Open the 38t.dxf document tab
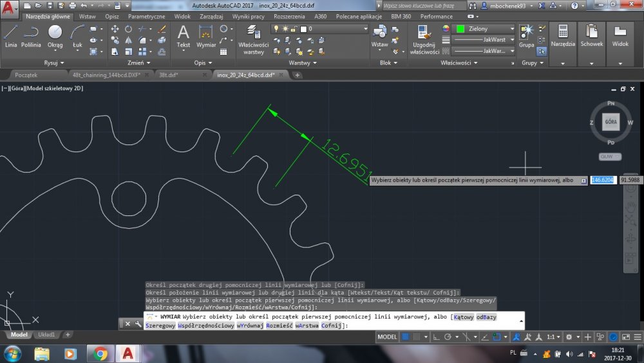644x363 pixels. (169, 75)
